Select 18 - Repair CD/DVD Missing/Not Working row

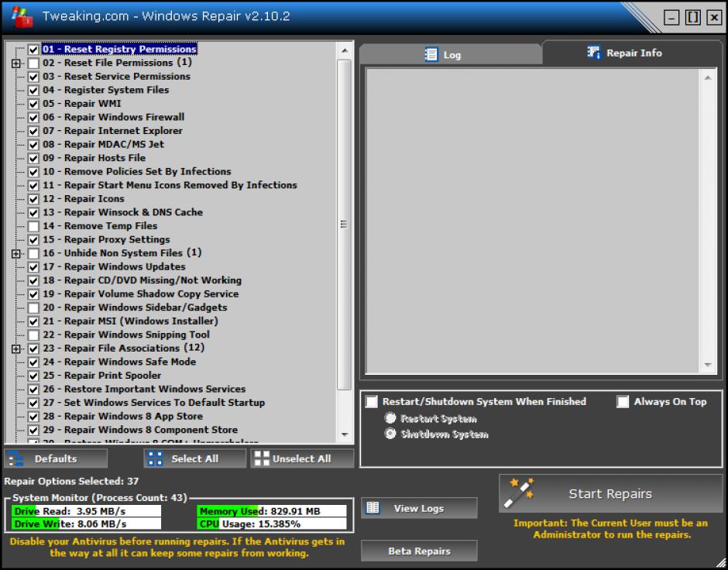tap(142, 280)
